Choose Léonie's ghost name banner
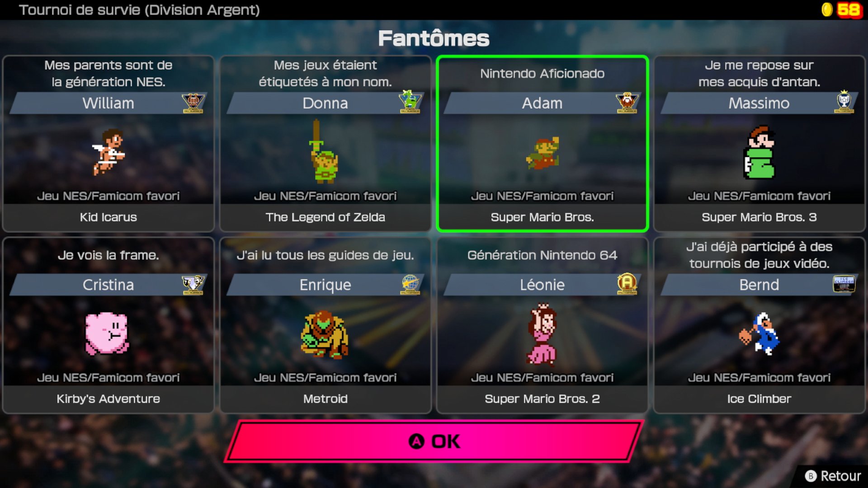 (542, 285)
